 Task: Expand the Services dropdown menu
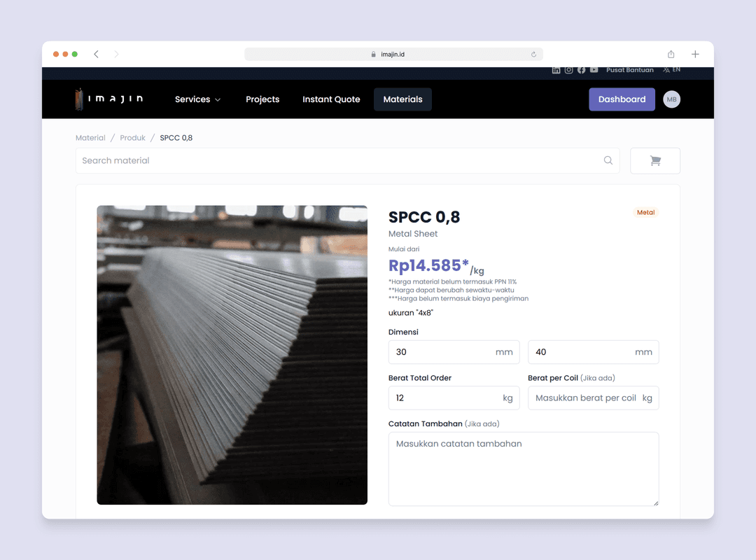[197, 99]
